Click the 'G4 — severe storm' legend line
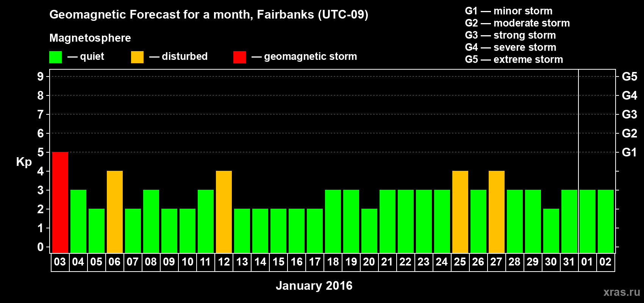This screenshot has height=303, width=644. [511, 47]
